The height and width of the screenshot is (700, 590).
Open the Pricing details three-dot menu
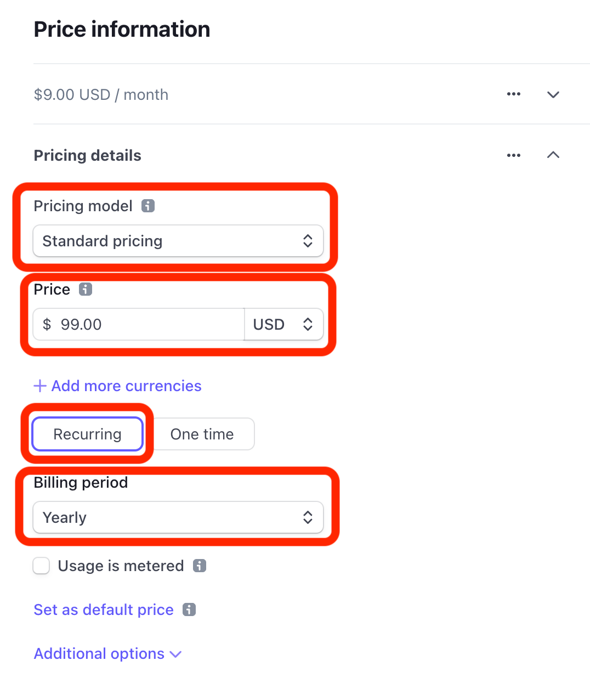click(514, 155)
